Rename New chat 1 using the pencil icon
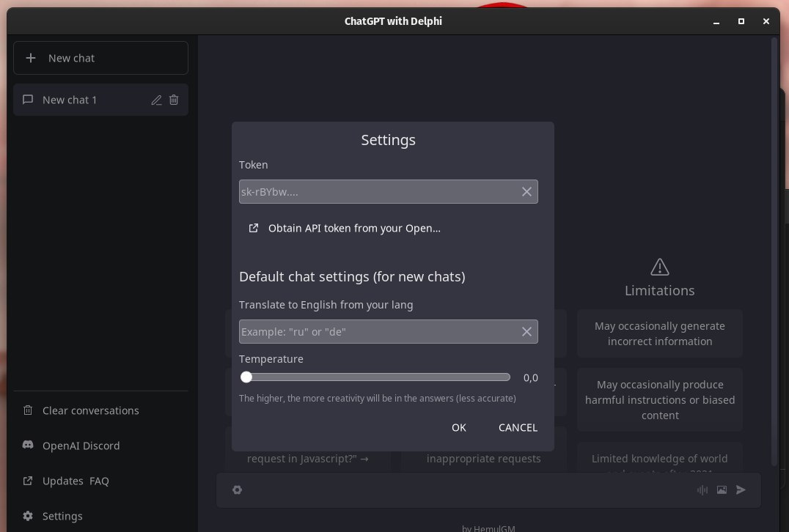Screen dimensions: 789x532 tap(156, 100)
